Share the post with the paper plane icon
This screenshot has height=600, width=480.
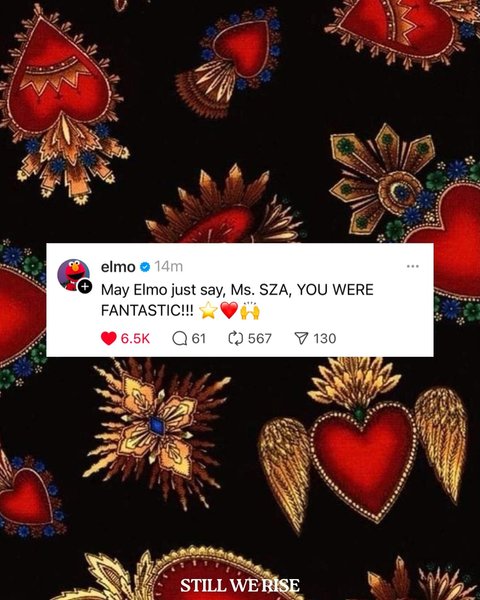(x=301, y=338)
